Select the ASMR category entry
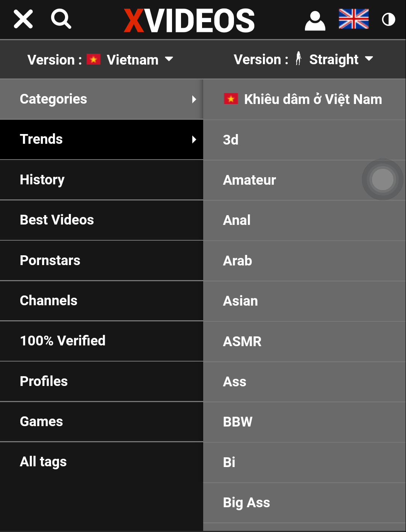The image size is (406, 532). [242, 342]
